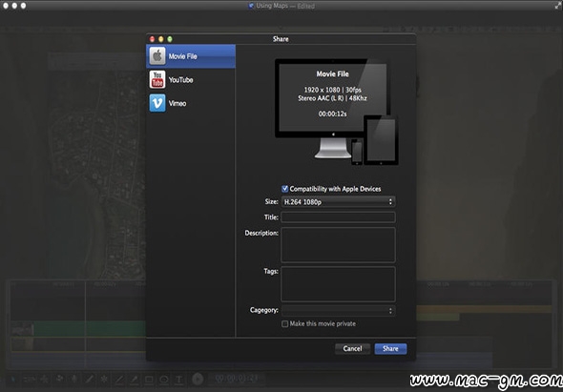Click the fullscreen arrows in title bar

coord(557,6)
